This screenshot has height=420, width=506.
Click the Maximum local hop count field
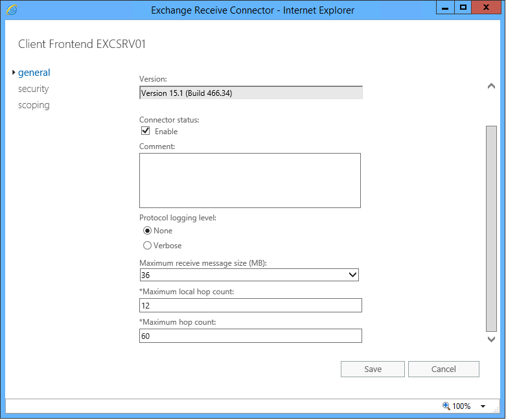[x=251, y=305]
